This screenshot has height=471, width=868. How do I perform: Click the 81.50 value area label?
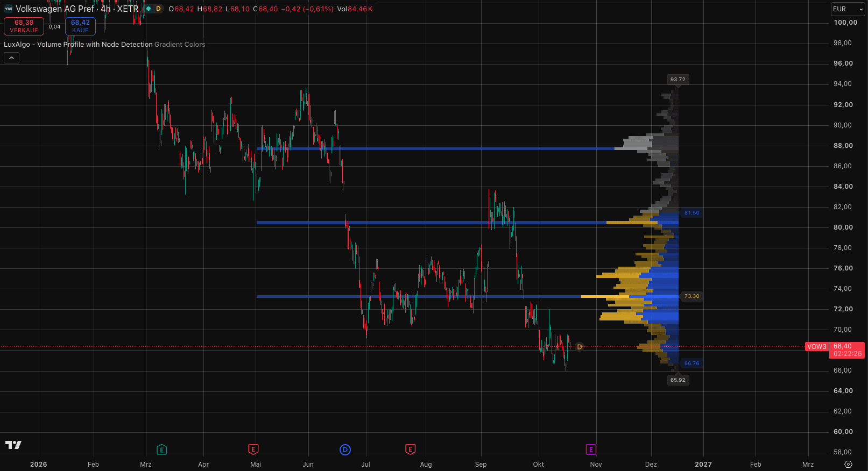coord(691,213)
